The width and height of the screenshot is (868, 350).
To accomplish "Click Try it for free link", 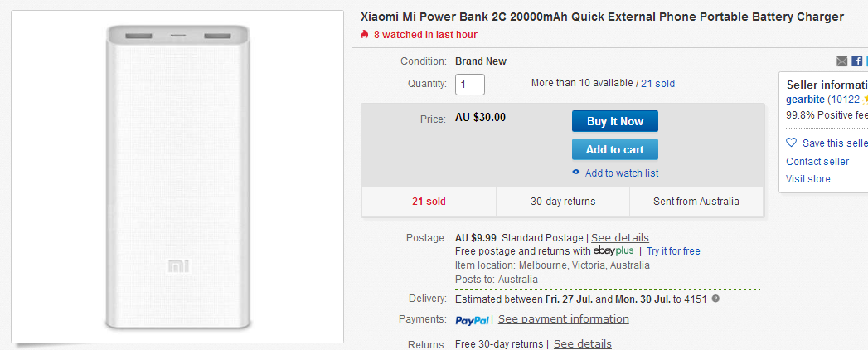I will [673, 250].
